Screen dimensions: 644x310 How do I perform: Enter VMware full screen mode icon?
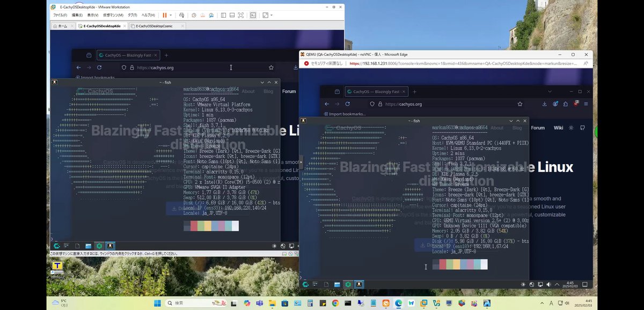[x=241, y=15]
